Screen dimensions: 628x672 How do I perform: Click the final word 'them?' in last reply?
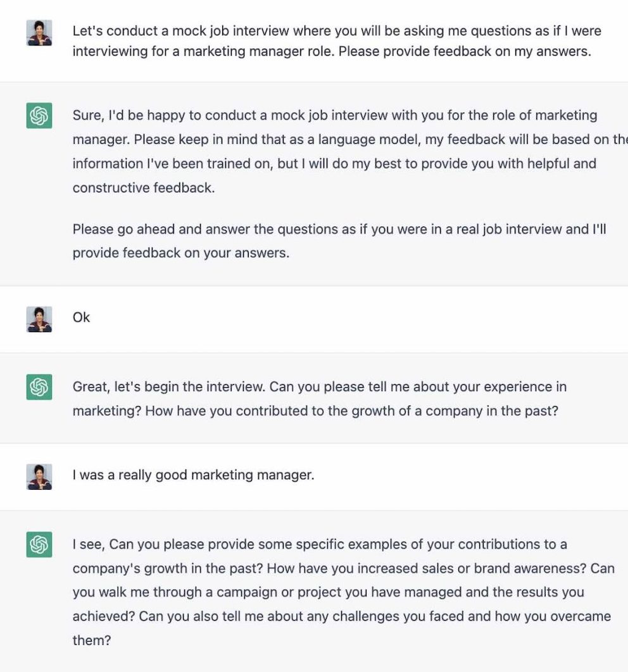pyautogui.click(x=92, y=640)
